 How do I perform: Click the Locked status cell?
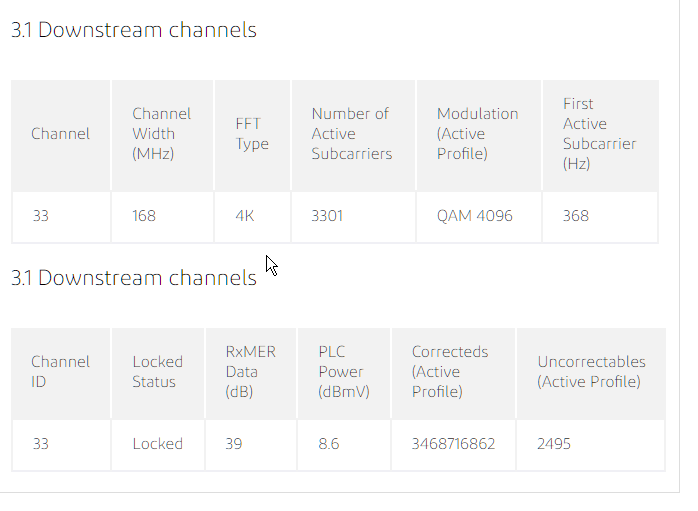(158, 444)
